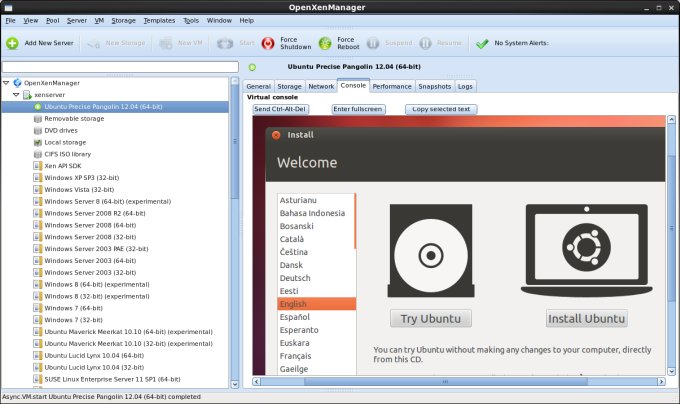Screen dimensions: 680x404
Task: Click the Windows XP SP3 template icon
Action: (x=38, y=178)
